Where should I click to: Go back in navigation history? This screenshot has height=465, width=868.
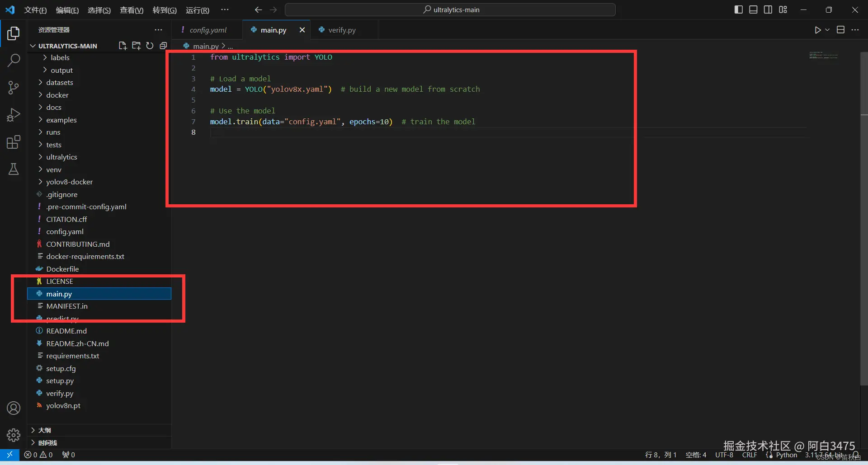[258, 9]
